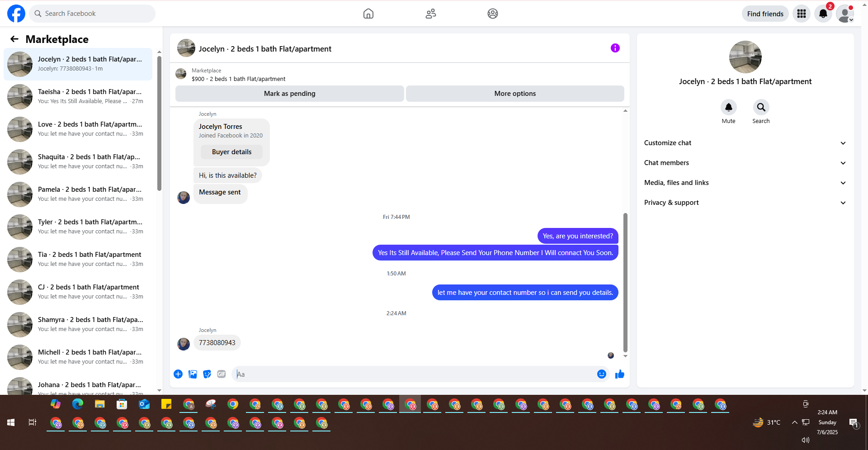The image size is (868, 450).
Task: Open Pamela conversation in list
Action: [x=78, y=194]
